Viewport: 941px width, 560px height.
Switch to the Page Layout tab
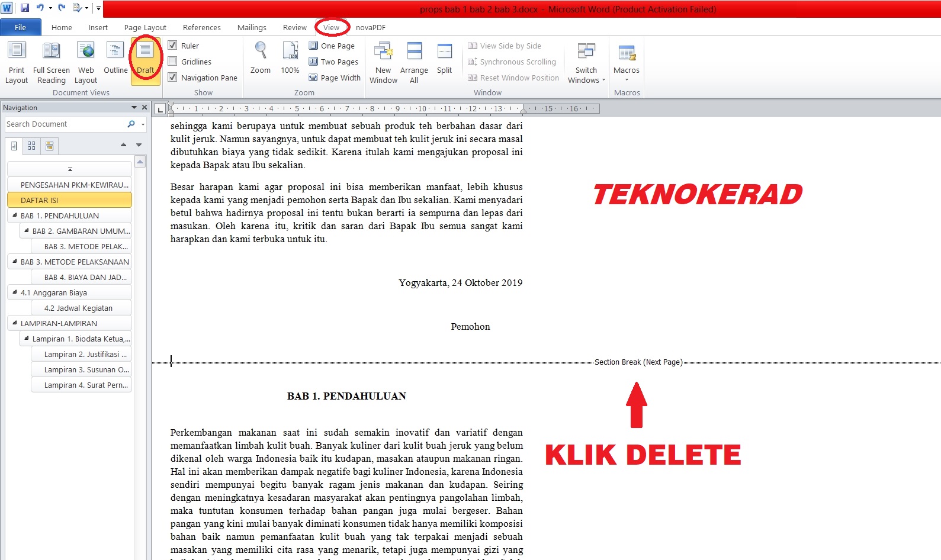(x=145, y=27)
